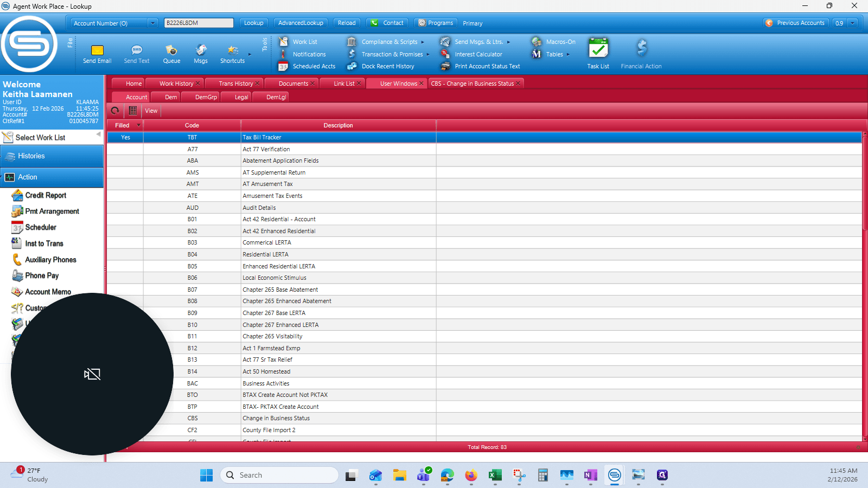Viewport: 868px width, 488px height.
Task: Expand Transaction & Promises submenu
Action: coord(428,54)
